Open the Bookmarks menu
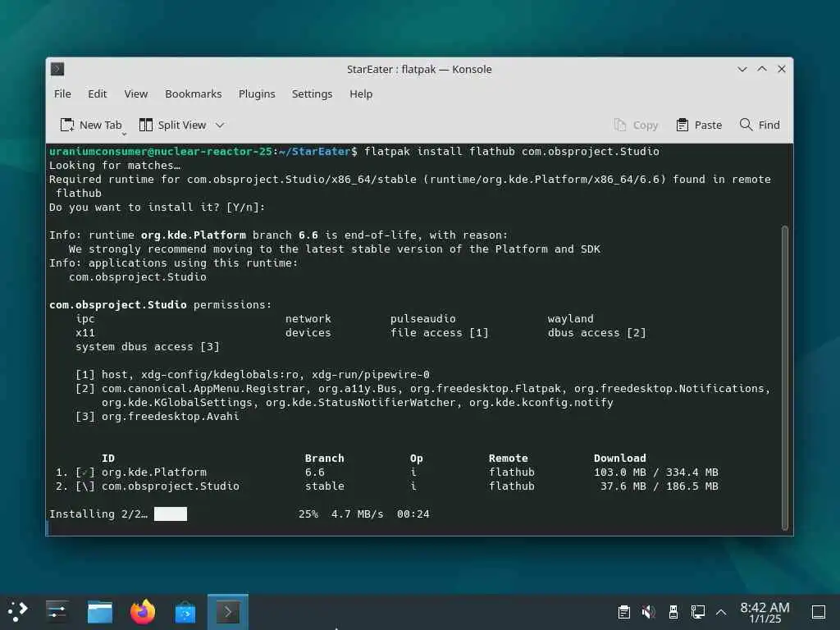Image resolution: width=840 pixels, height=630 pixels. 194,94
